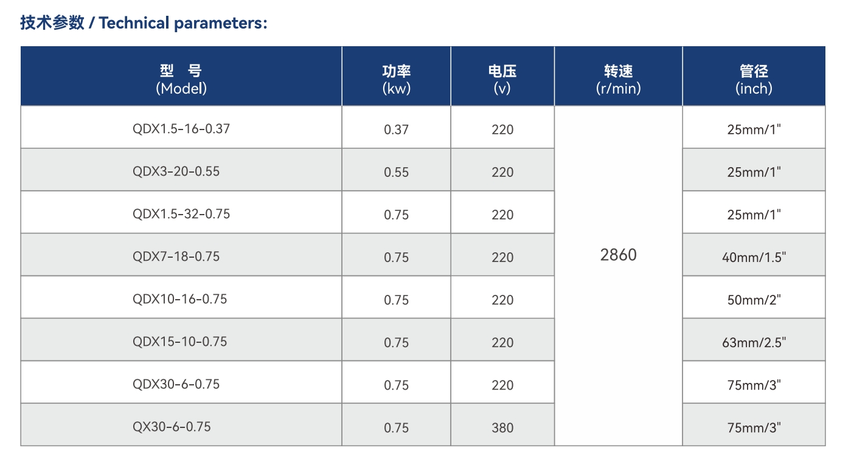Select the voltage (v) column header

point(502,80)
